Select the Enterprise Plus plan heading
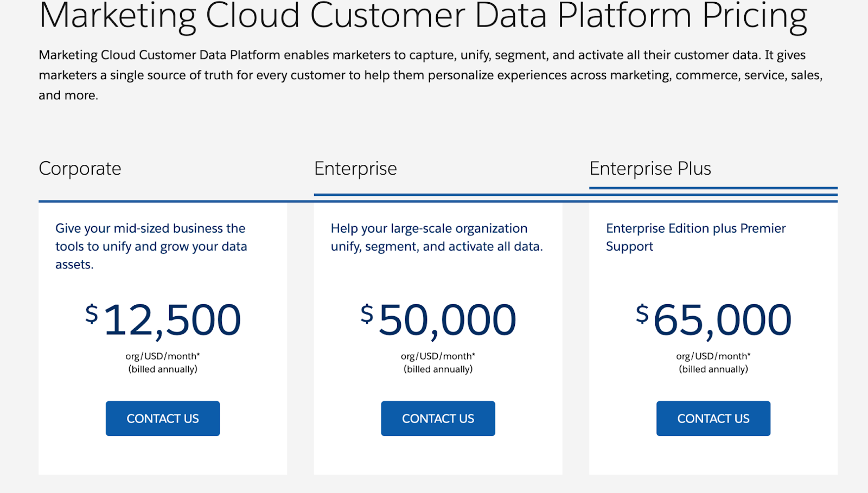 650,169
